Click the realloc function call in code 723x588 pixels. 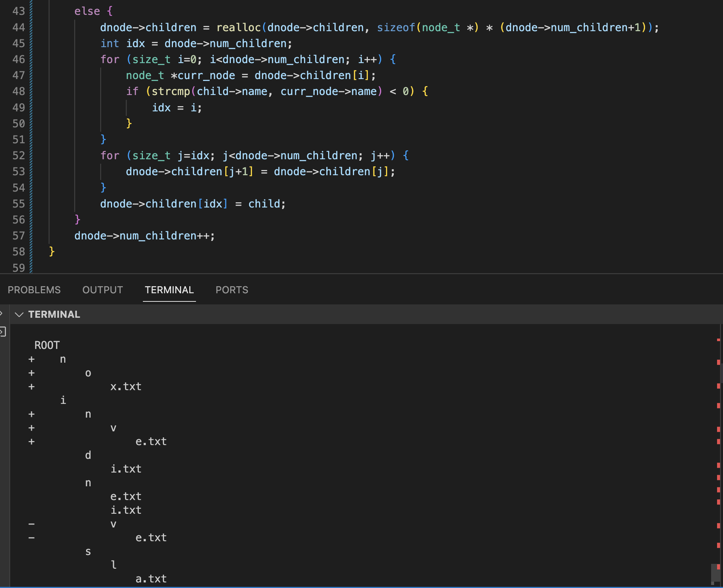coord(238,27)
